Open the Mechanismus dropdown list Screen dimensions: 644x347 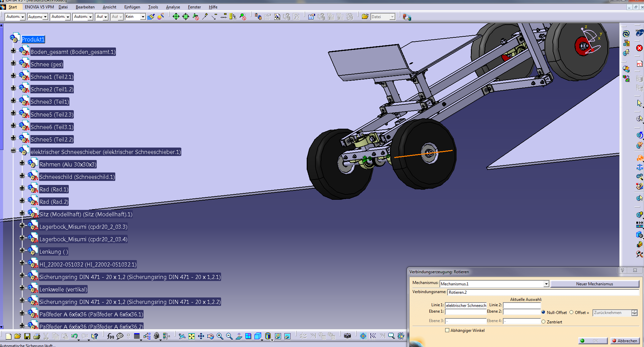click(x=546, y=284)
